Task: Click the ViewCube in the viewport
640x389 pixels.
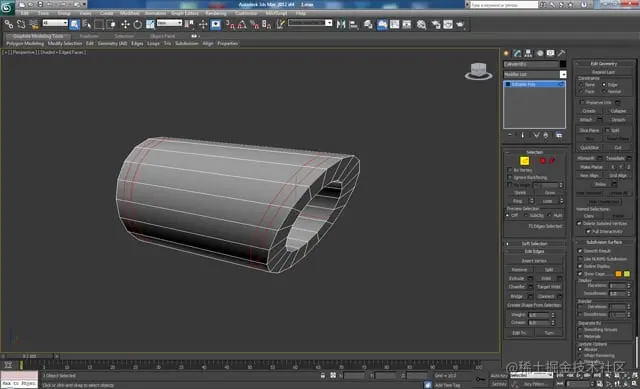Action: pos(478,71)
